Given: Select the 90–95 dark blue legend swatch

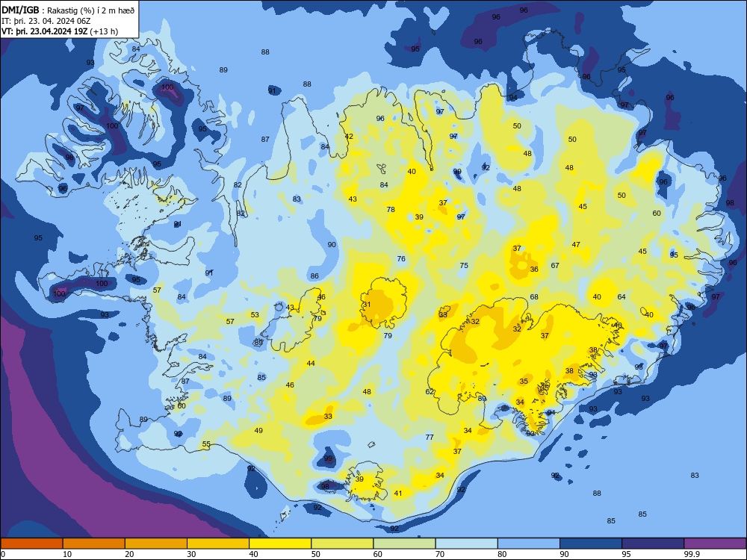Looking at the screenshot, I should (x=591, y=544).
